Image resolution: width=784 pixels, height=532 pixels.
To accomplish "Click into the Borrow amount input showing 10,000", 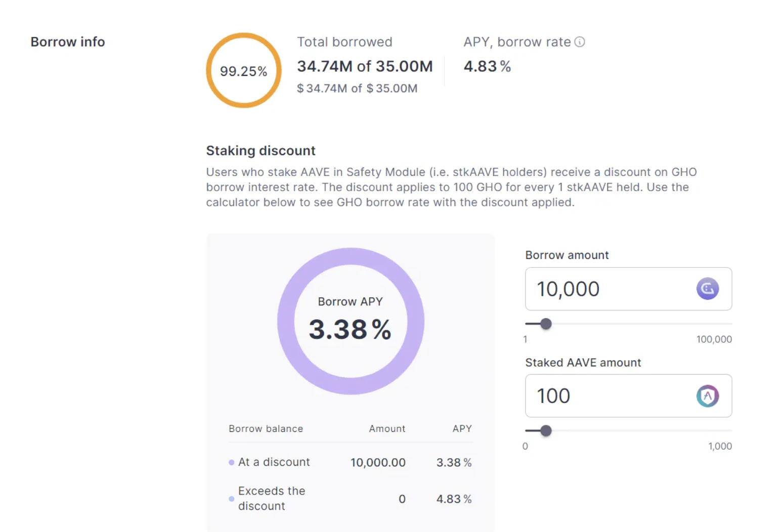I will point(607,289).
